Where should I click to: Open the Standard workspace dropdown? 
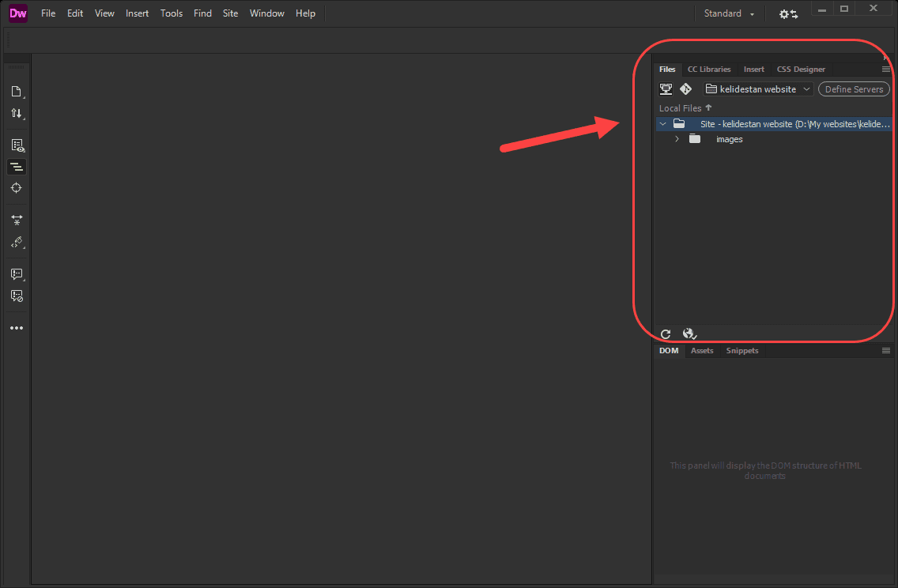[729, 13]
